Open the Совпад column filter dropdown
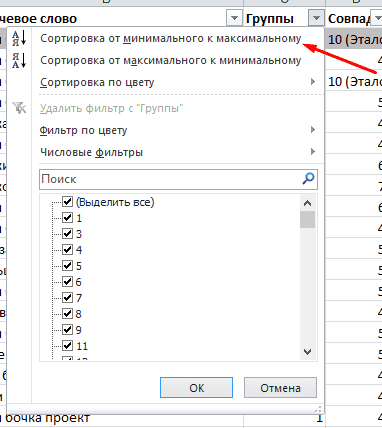 click(377, 18)
